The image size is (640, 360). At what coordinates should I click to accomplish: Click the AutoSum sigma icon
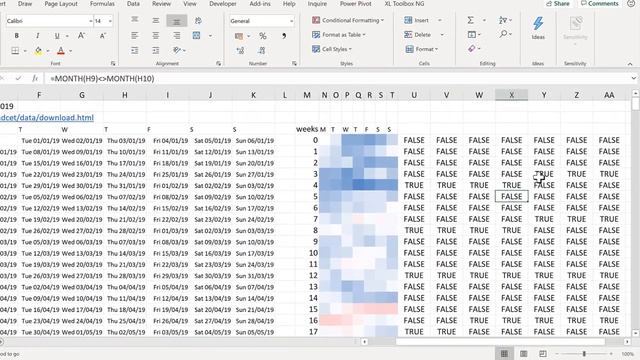471,20
